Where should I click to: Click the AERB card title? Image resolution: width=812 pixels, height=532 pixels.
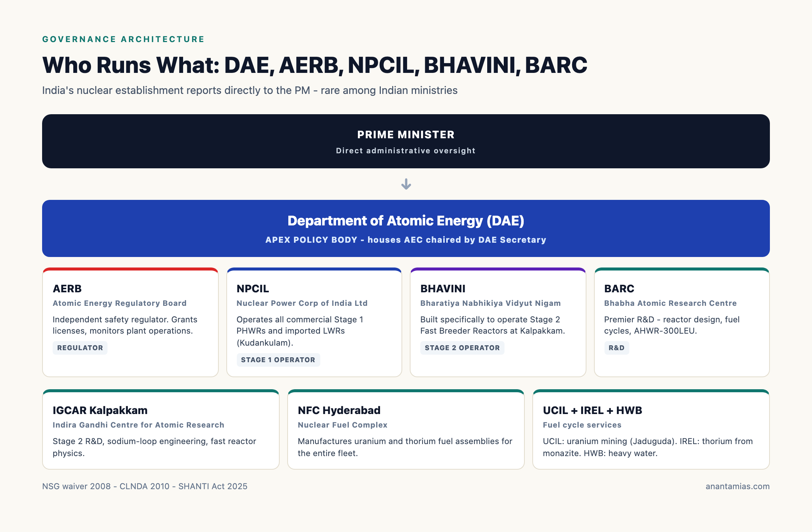[67, 289]
